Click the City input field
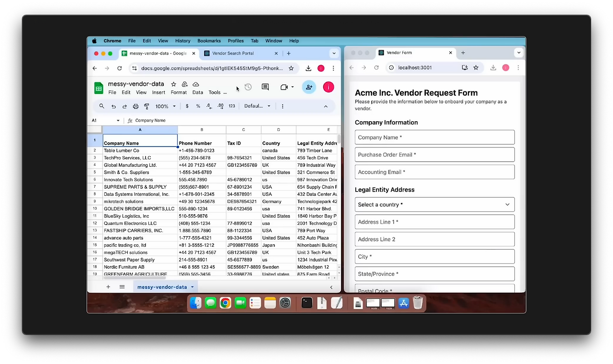 [x=435, y=257]
